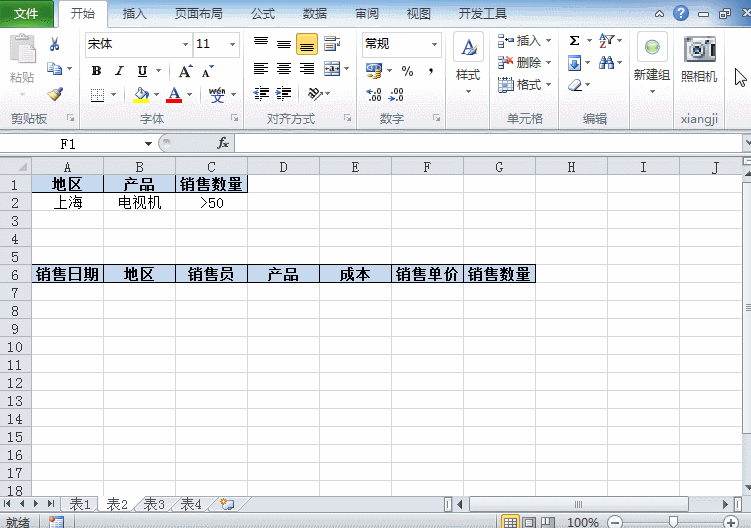Apply percent style
Viewport: 751px width, 528px height.
click(x=407, y=71)
